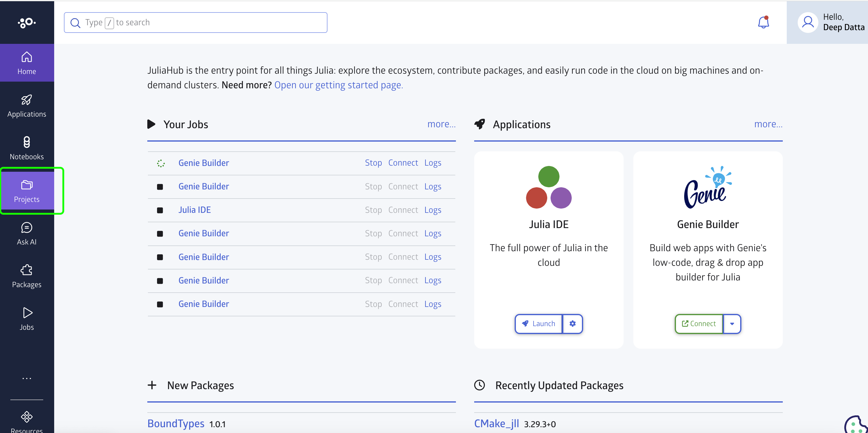Open Projects in the sidebar
This screenshot has height=433, width=868.
tap(26, 191)
